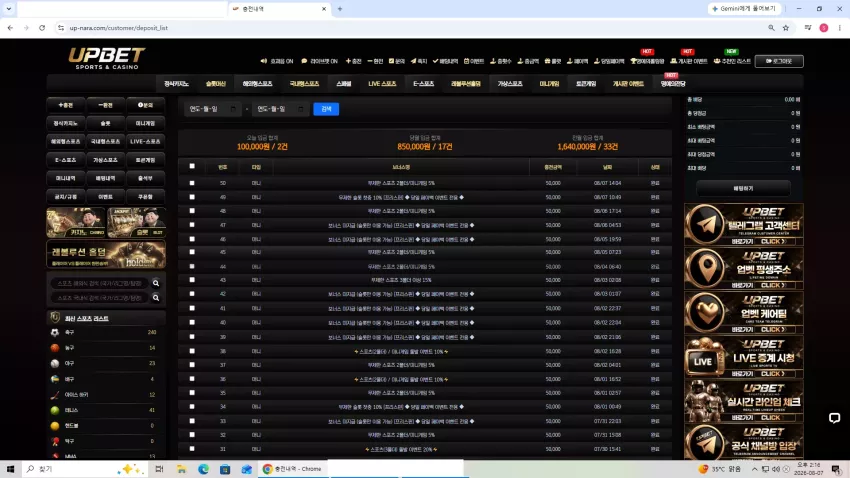Check the box for row 42
Viewport: 850px width, 478px height.
[192, 294]
